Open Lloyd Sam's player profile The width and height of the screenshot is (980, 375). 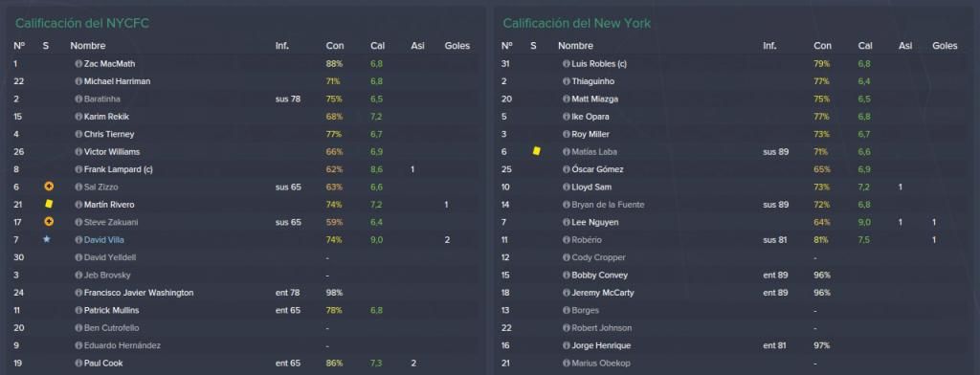[591, 187]
